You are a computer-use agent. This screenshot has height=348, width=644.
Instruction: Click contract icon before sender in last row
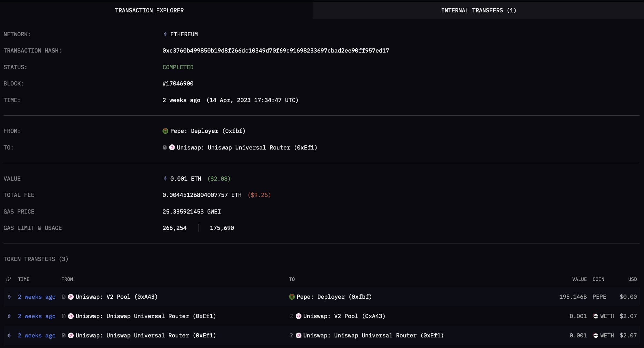pyautogui.click(x=64, y=335)
